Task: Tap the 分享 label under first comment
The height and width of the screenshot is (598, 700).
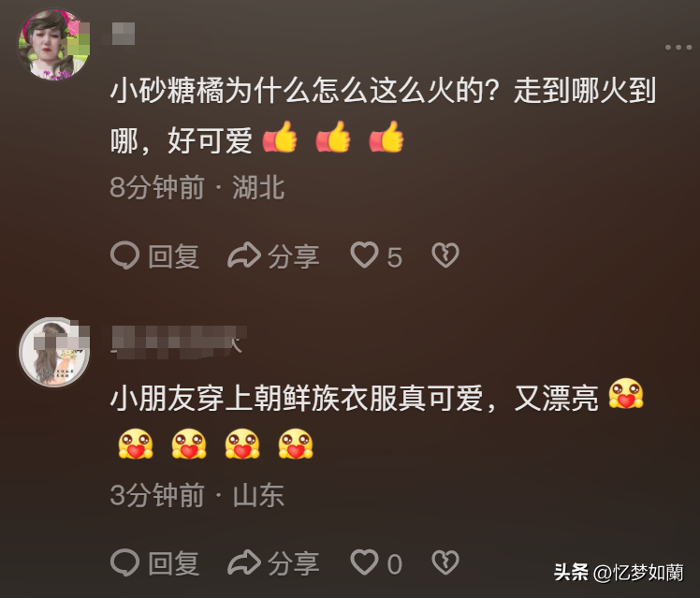Action: coord(294,256)
